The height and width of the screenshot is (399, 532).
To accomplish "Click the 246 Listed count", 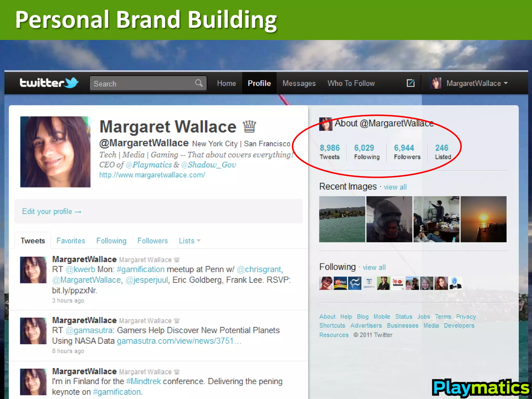I will point(443,152).
